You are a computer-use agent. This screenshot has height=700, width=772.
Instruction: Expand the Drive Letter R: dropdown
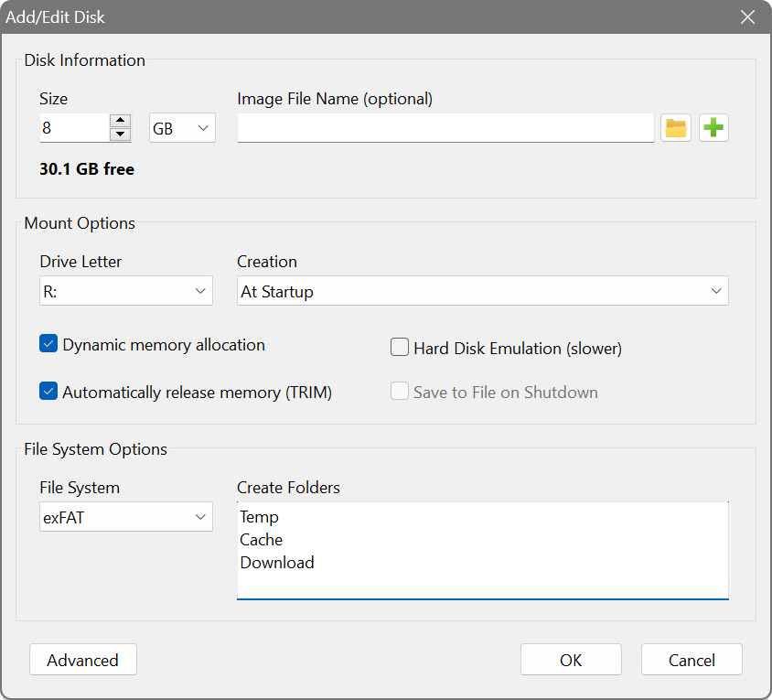pos(126,292)
